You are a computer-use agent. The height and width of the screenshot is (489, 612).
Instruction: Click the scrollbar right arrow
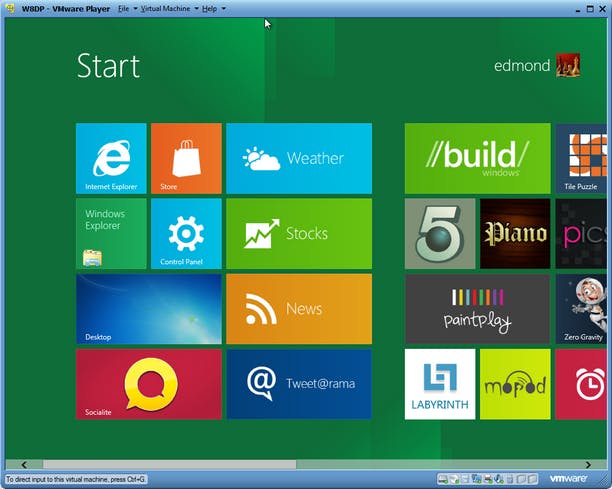(x=588, y=464)
